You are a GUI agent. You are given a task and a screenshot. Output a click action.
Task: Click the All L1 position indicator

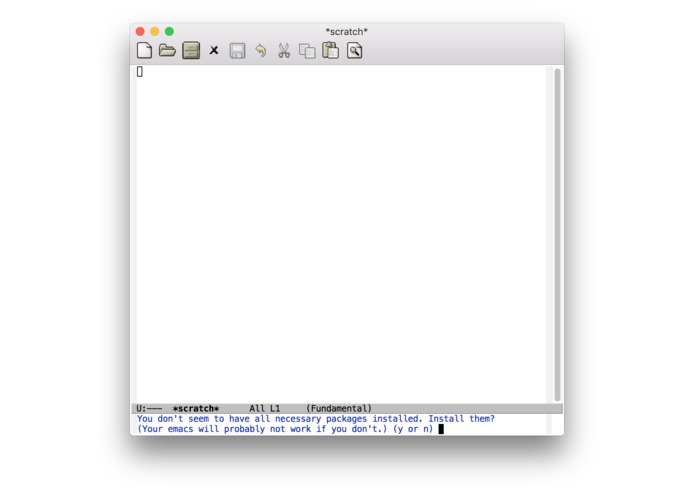coord(265,408)
